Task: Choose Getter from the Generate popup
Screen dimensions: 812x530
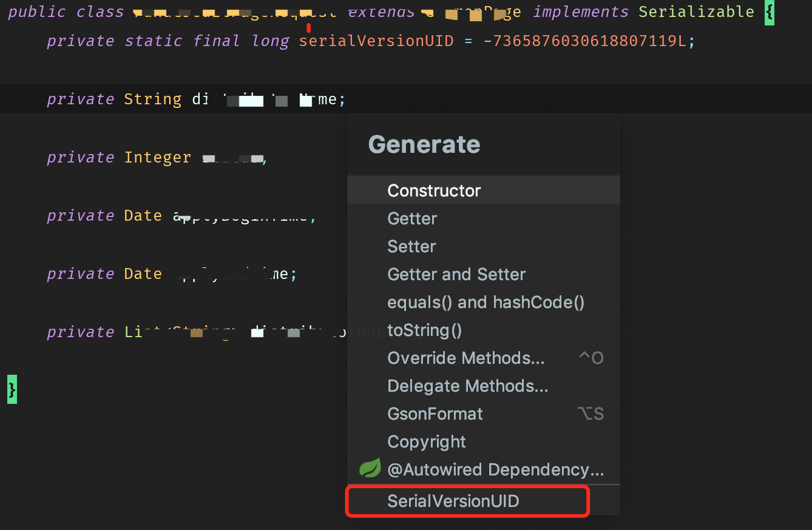Action: click(x=483, y=218)
